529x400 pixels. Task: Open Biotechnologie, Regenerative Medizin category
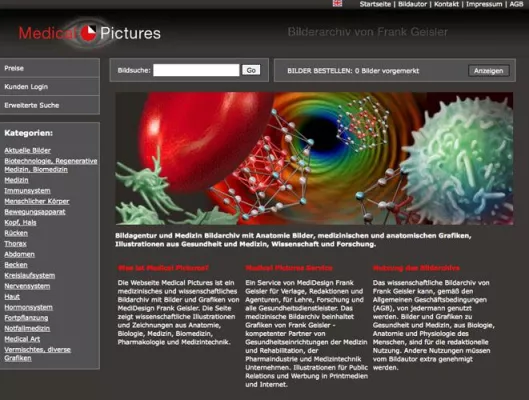pyautogui.click(x=51, y=165)
